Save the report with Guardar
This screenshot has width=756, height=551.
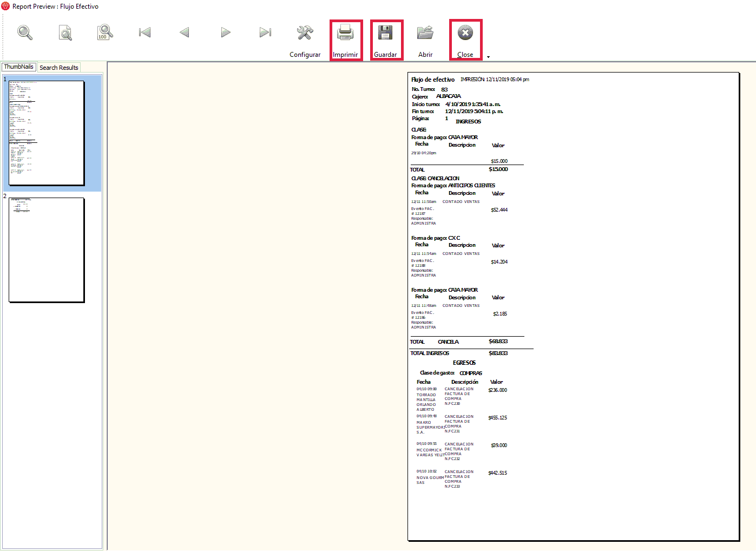[385, 40]
